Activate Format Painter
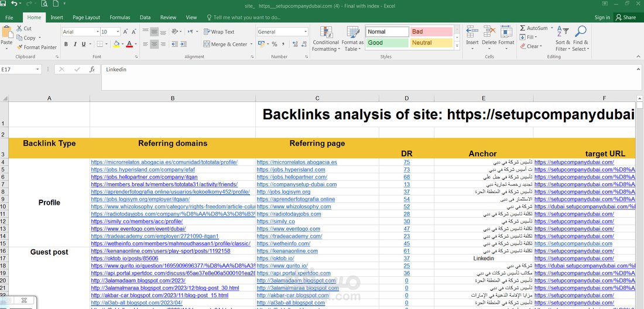This screenshot has height=309, width=644. pos(37,47)
